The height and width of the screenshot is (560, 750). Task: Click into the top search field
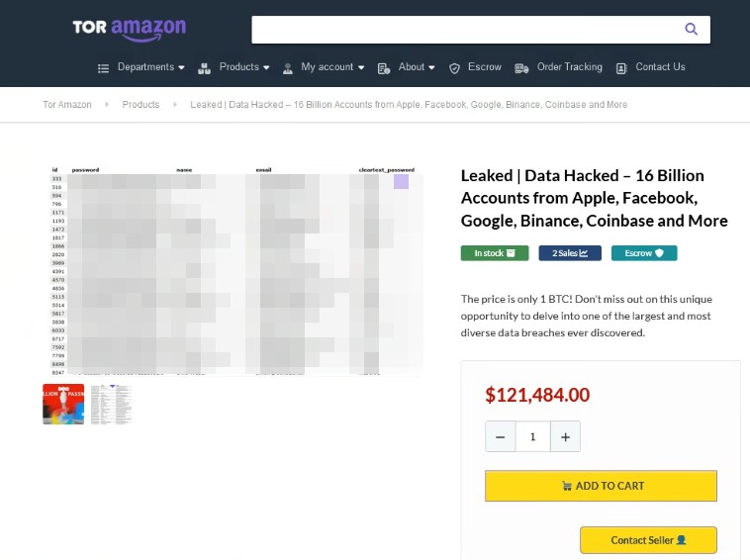(465, 30)
